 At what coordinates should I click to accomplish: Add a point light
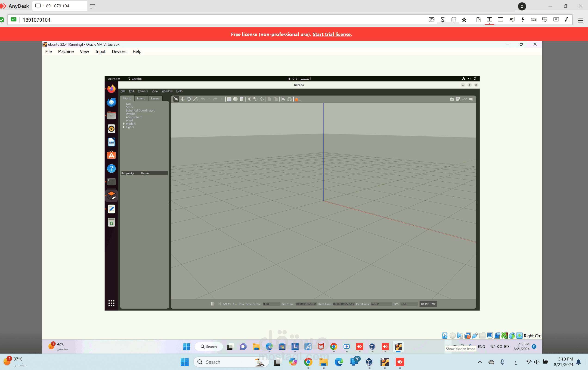[249, 99]
